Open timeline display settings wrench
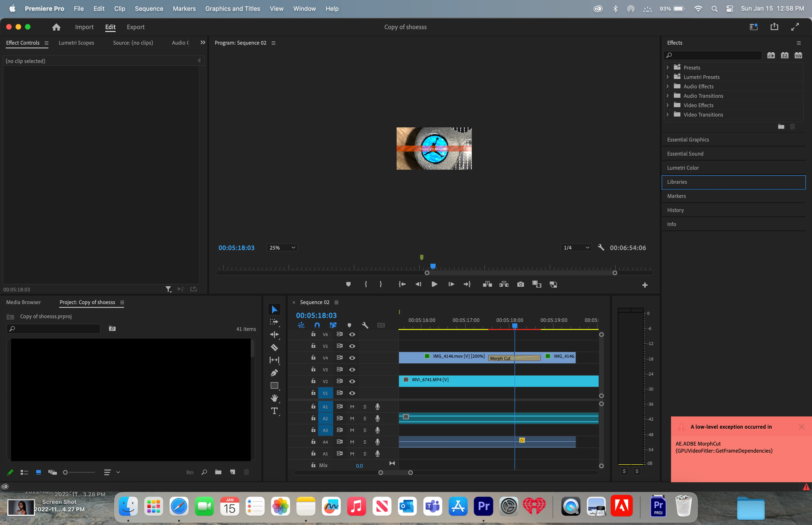812x525 pixels. (365, 325)
